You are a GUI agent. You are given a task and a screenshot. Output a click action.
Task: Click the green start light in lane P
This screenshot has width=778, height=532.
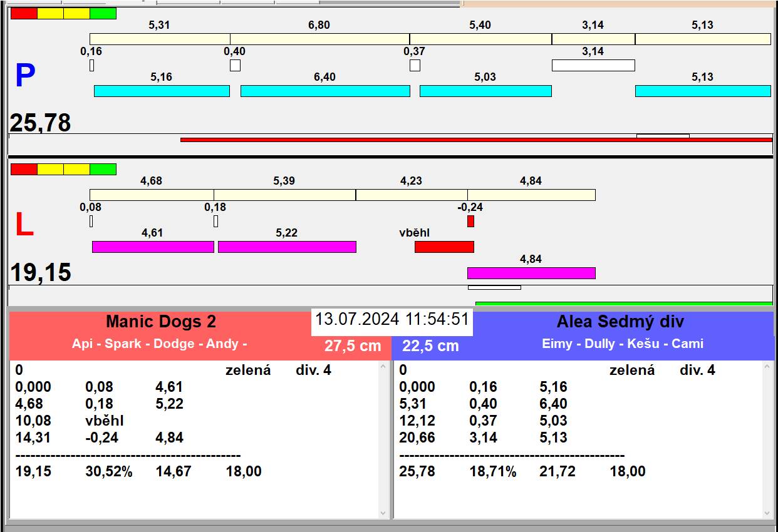103,13
